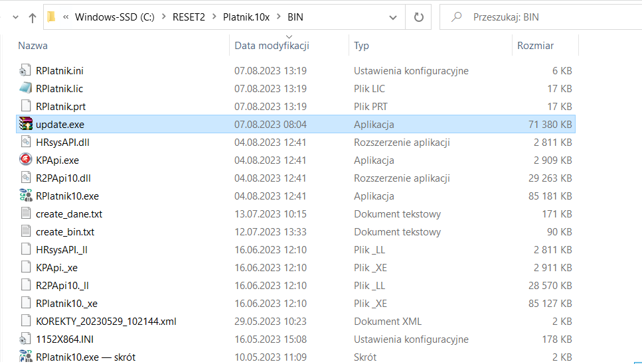Go to Windows-SSD (C:) in breadcrumb

pyautogui.click(x=115, y=17)
